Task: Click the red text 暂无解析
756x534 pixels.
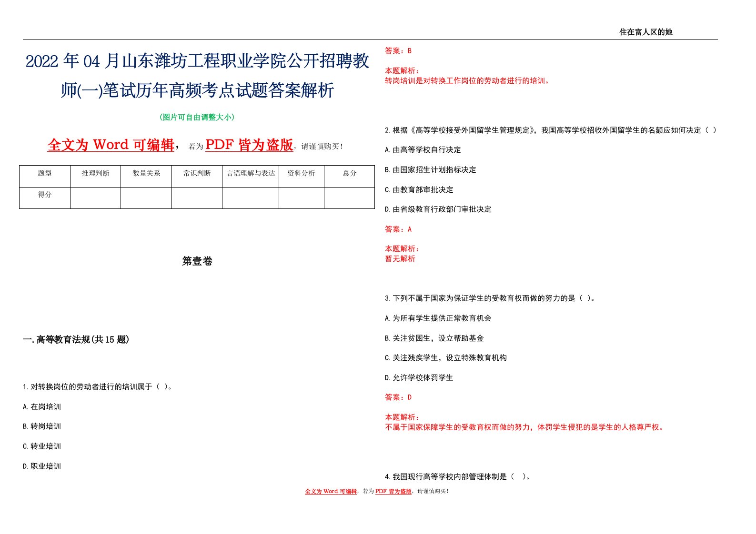Action: tap(400, 259)
